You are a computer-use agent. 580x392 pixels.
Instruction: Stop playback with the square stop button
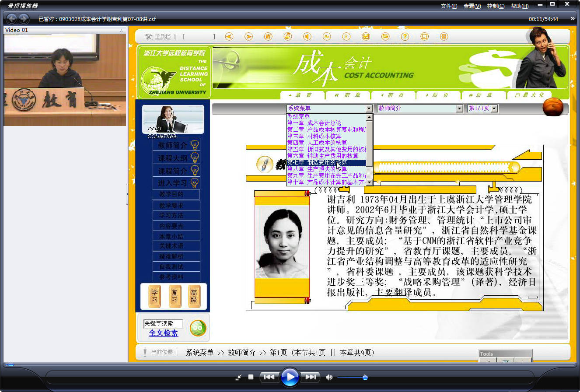251,377
